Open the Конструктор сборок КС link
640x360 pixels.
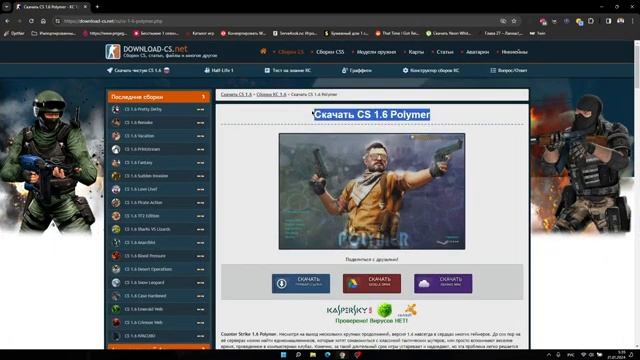(431, 70)
